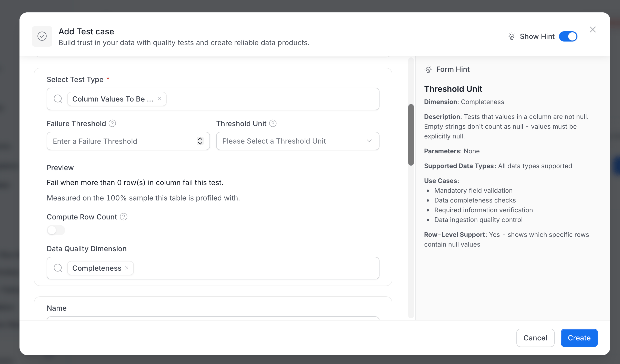Screen dimensions: 620x364
Task: Enable the Compute Row Count toggle
Action: click(56, 230)
